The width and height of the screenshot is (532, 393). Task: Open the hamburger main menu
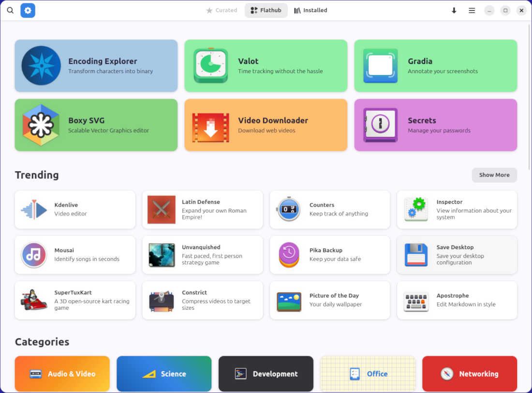click(472, 10)
